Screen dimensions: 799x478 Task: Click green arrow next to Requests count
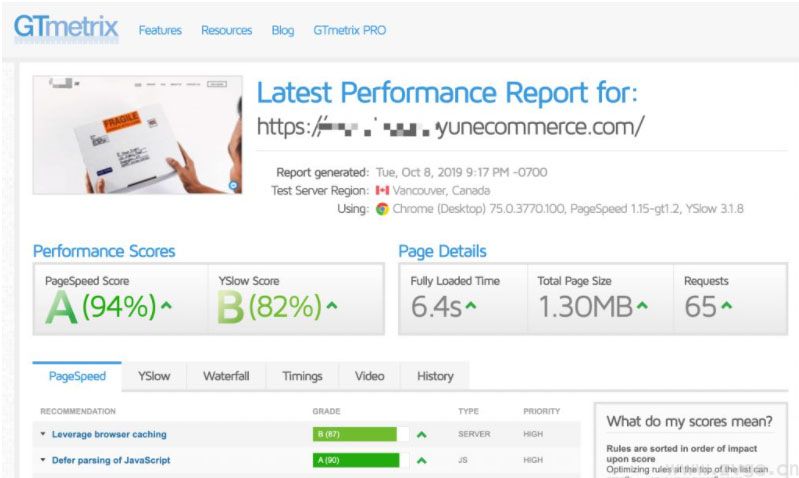[x=729, y=305]
